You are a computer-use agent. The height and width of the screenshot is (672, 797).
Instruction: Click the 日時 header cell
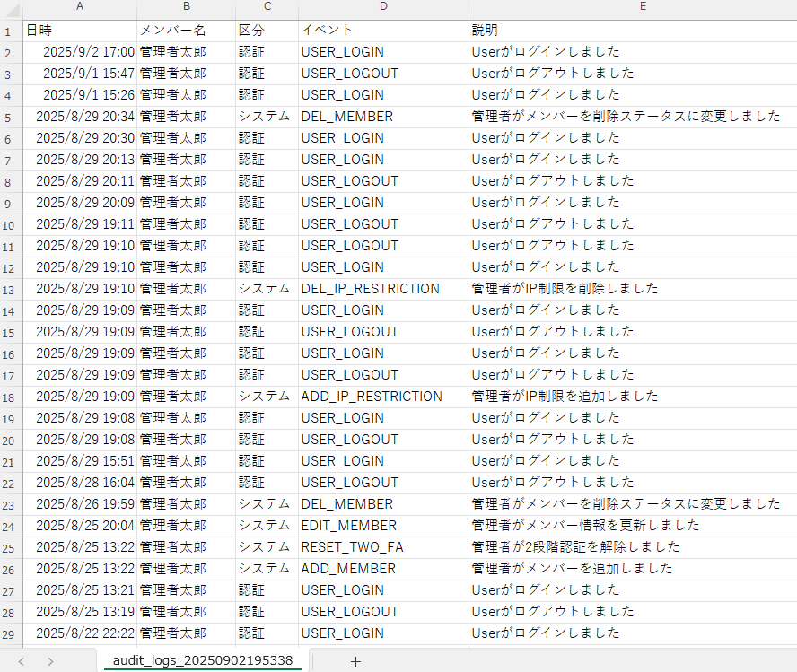(x=80, y=31)
